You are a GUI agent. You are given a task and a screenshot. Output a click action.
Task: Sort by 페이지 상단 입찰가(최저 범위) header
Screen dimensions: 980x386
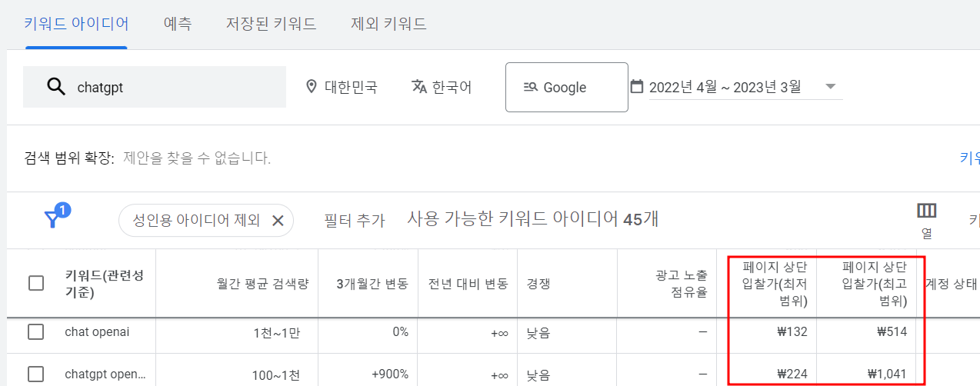click(775, 284)
